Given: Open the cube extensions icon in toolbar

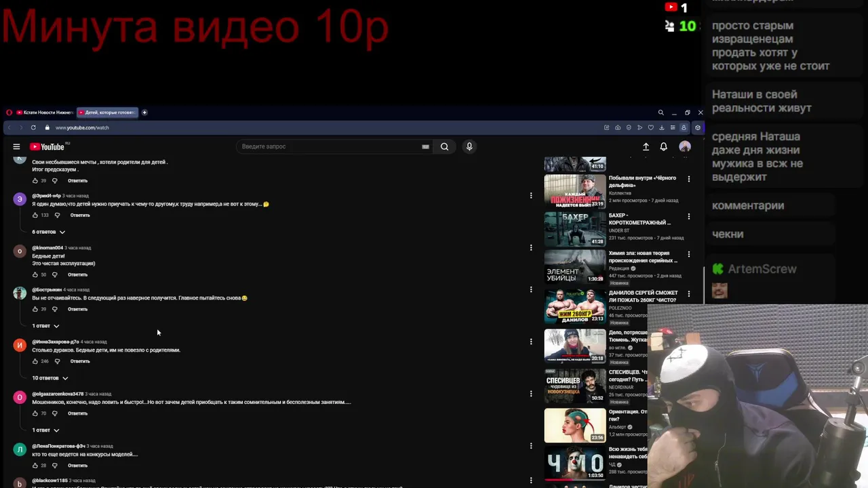Looking at the screenshot, I should pyautogui.click(x=697, y=127).
